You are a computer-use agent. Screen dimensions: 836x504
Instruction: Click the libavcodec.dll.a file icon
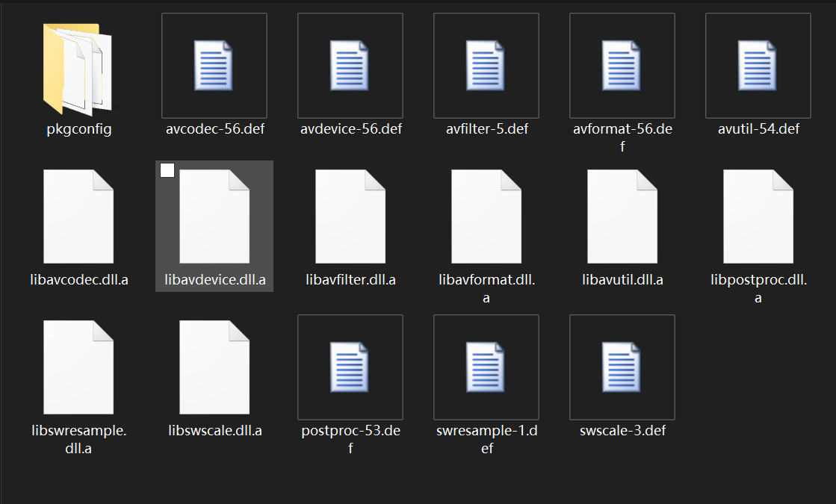pos(78,217)
